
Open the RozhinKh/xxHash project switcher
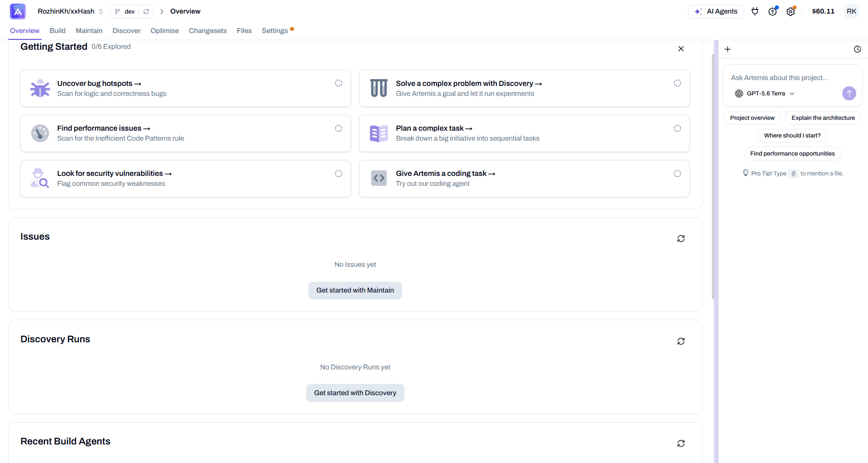[70, 11]
